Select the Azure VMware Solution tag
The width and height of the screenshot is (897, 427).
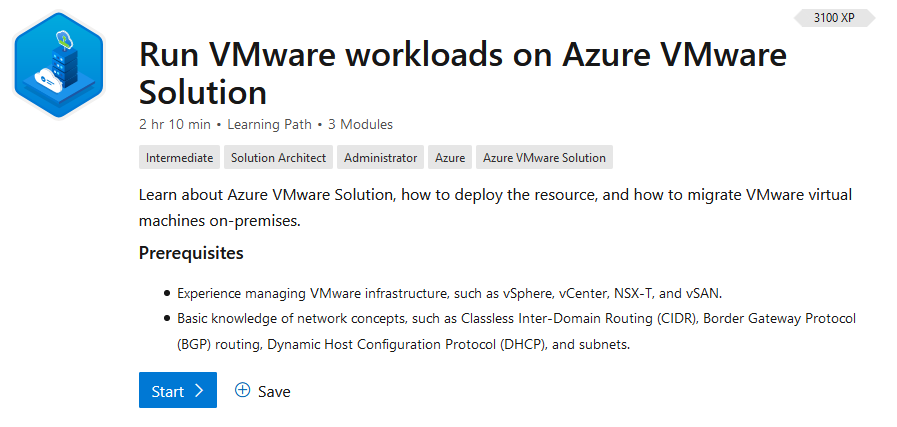544,157
